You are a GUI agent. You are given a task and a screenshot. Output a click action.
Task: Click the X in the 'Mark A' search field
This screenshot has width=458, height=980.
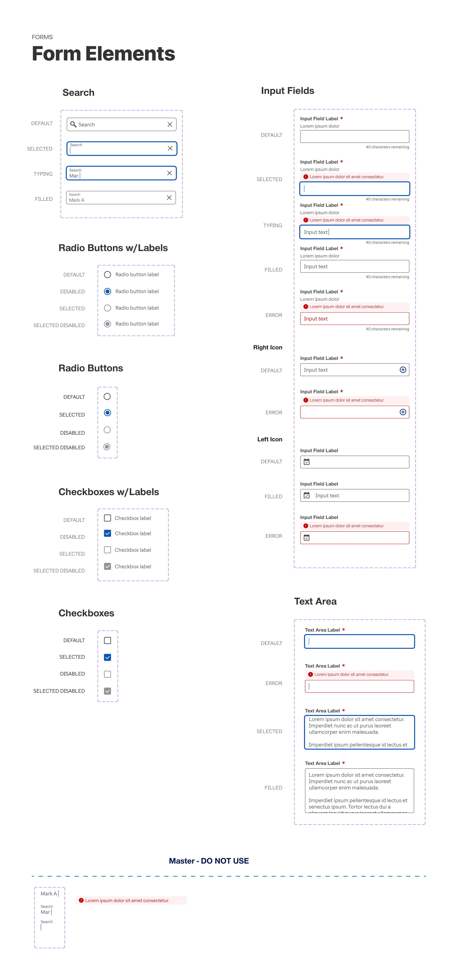point(169,197)
